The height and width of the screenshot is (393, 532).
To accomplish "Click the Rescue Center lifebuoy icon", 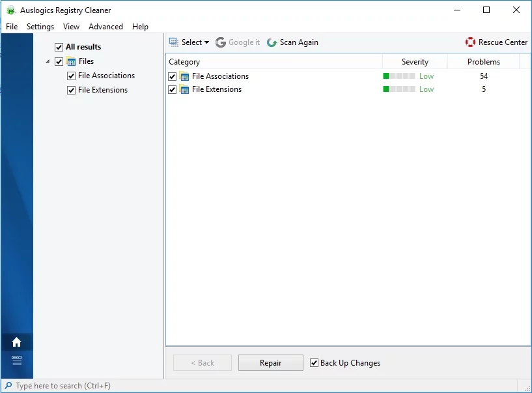I will point(470,42).
